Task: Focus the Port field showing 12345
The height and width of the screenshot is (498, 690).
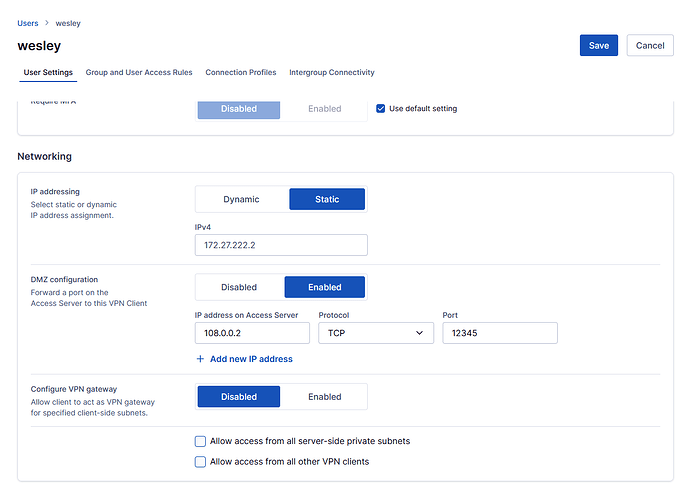Action: [499, 333]
